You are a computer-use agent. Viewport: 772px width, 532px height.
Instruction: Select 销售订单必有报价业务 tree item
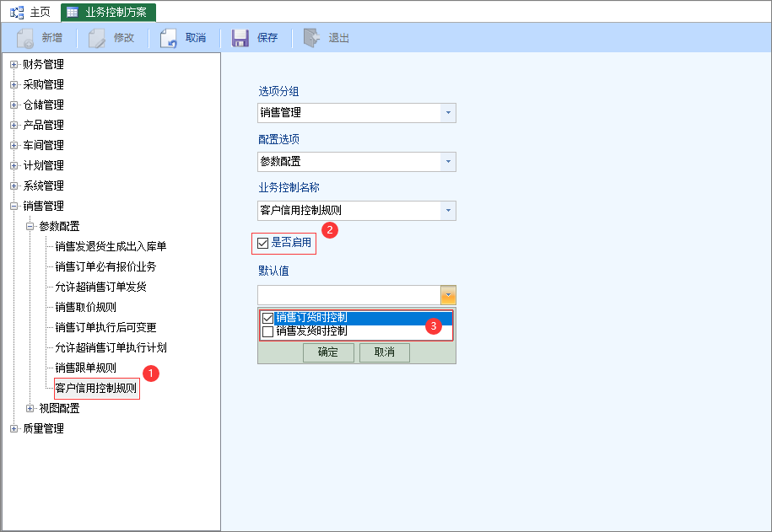pos(105,266)
